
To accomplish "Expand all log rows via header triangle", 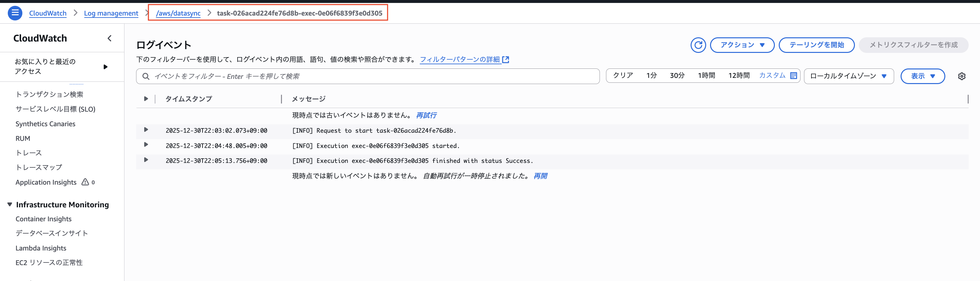I will pyautogui.click(x=146, y=99).
